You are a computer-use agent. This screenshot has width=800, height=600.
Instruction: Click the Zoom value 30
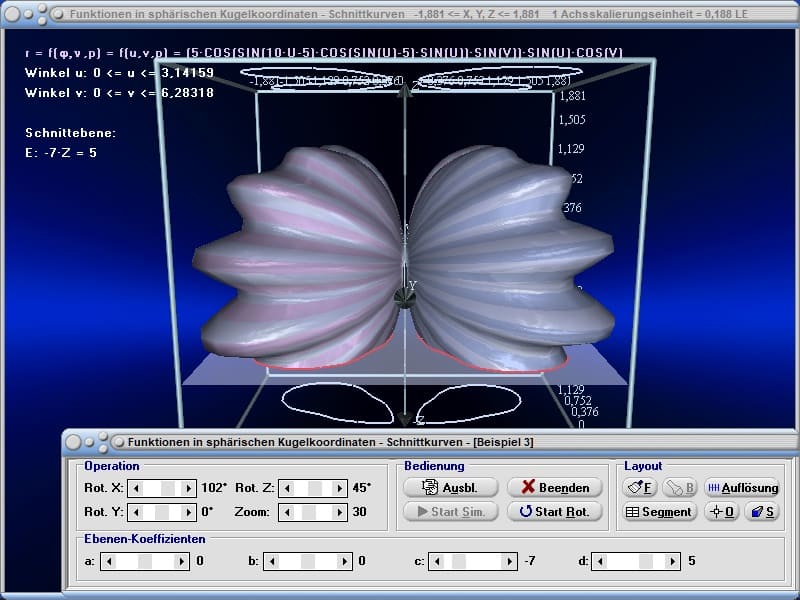pyautogui.click(x=359, y=512)
